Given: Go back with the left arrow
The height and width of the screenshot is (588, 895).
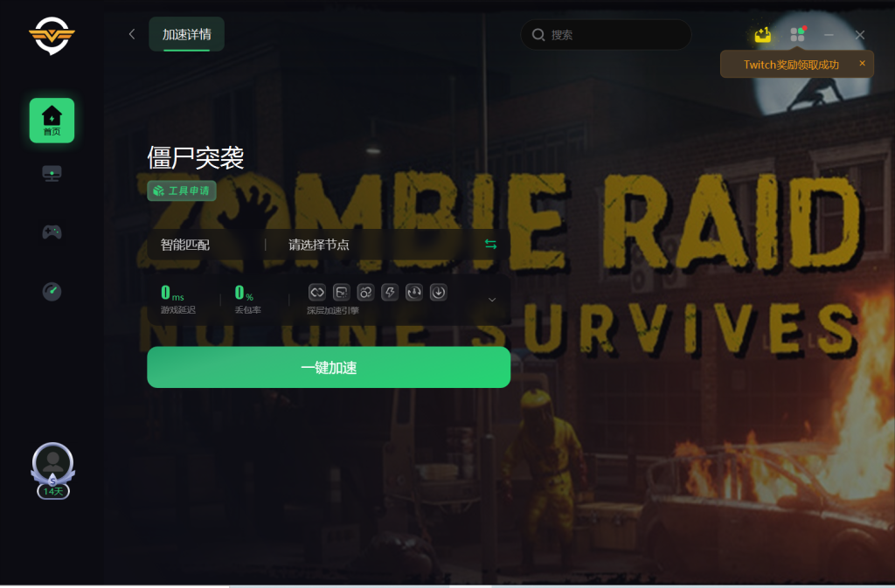Looking at the screenshot, I should point(132,34).
